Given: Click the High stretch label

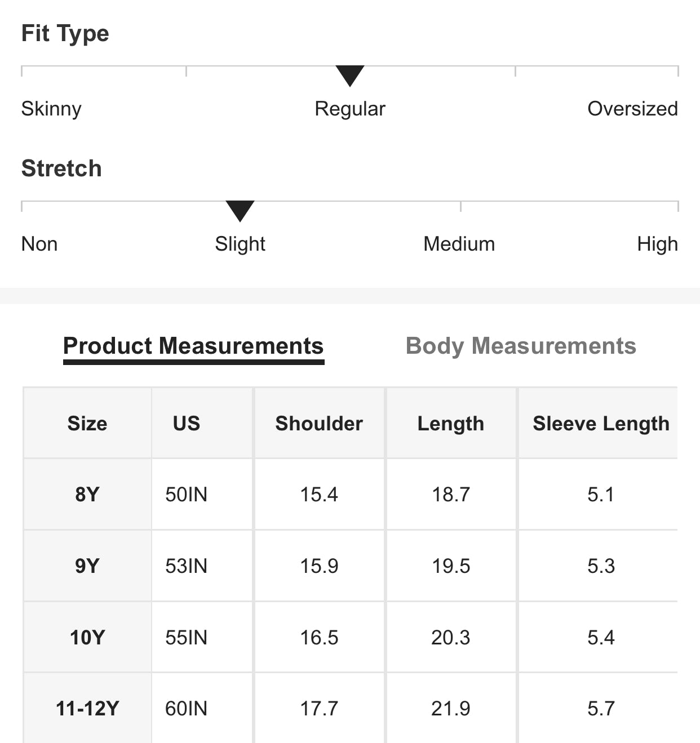Looking at the screenshot, I should [657, 244].
